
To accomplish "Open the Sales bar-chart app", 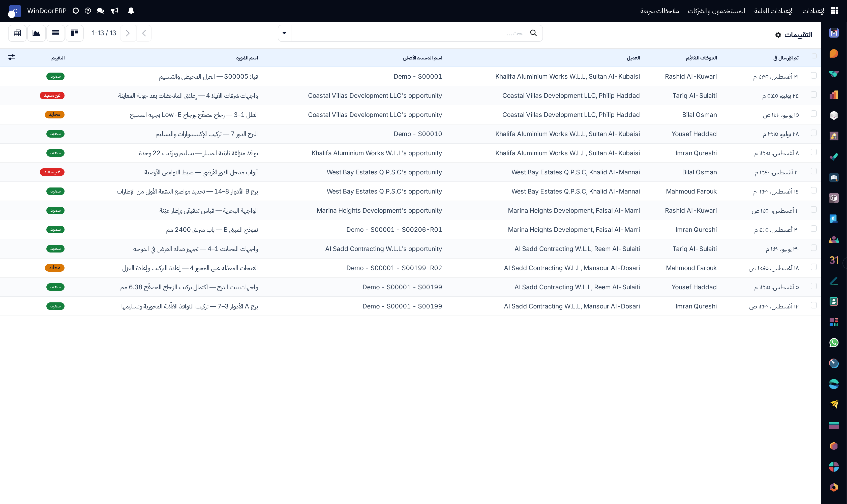I will [x=834, y=95].
